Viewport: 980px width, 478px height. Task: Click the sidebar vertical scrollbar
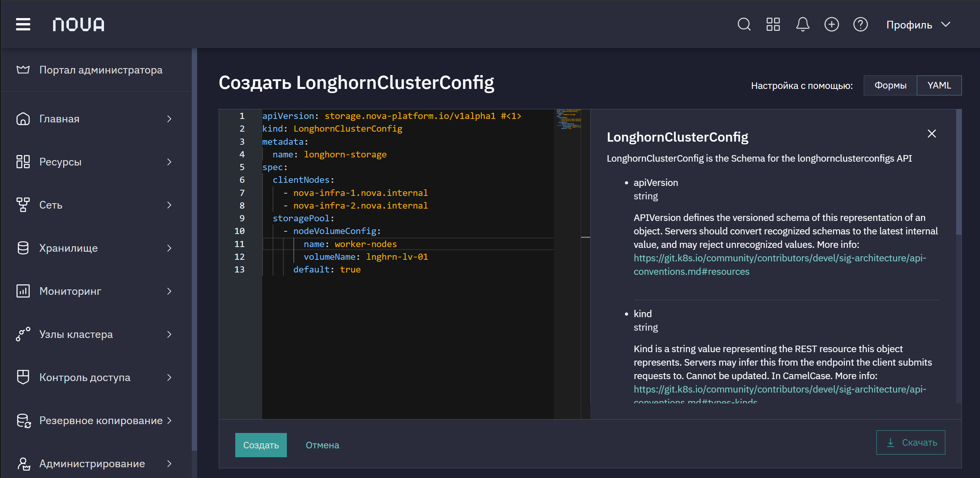[194, 249]
